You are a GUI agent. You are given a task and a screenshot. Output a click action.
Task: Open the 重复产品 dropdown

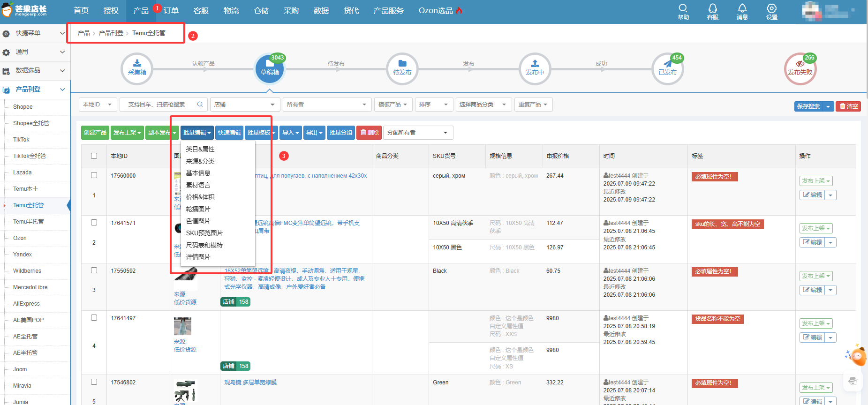coord(533,105)
